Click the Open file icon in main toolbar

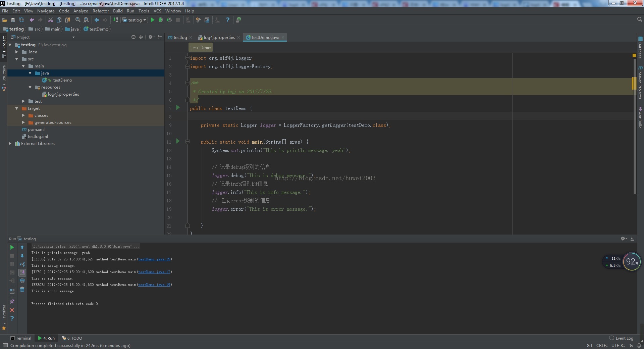[5, 20]
